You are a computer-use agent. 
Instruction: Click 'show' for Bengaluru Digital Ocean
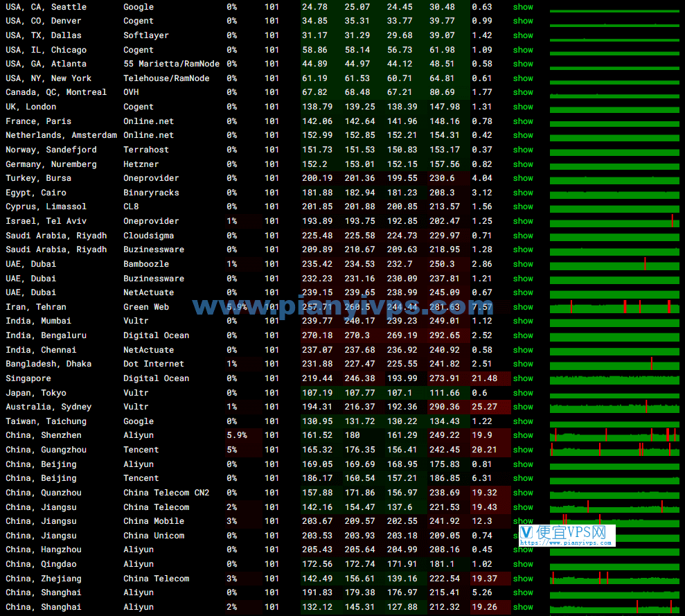pos(523,335)
